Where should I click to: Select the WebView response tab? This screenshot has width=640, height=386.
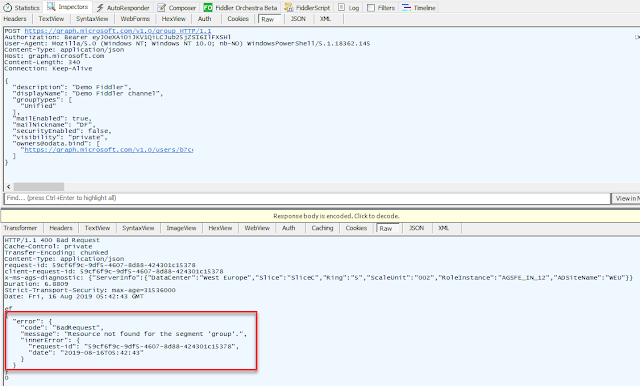pyautogui.click(x=257, y=228)
